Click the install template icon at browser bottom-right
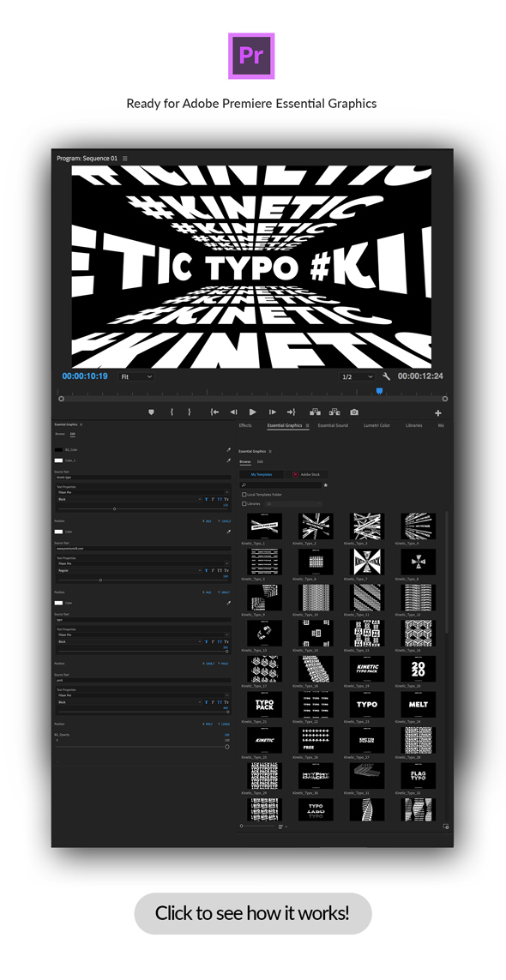Viewport: 506px width, 980px height. pos(446,827)
